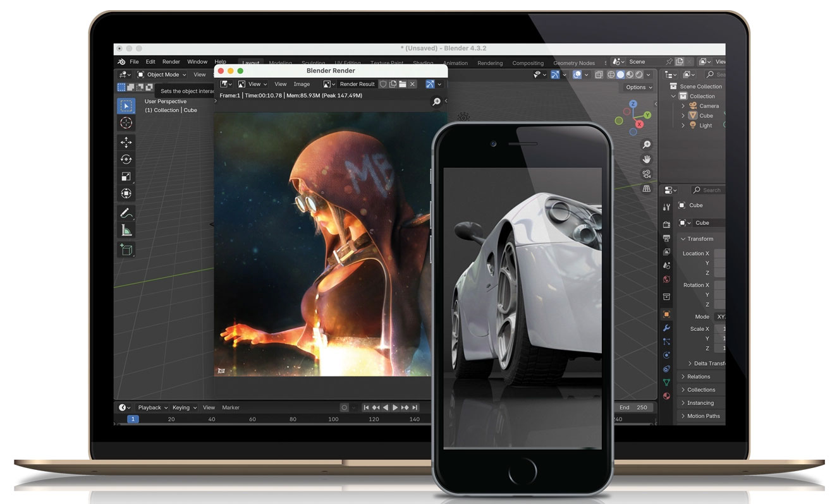Click the current frame marker 1

coord(133,419)
